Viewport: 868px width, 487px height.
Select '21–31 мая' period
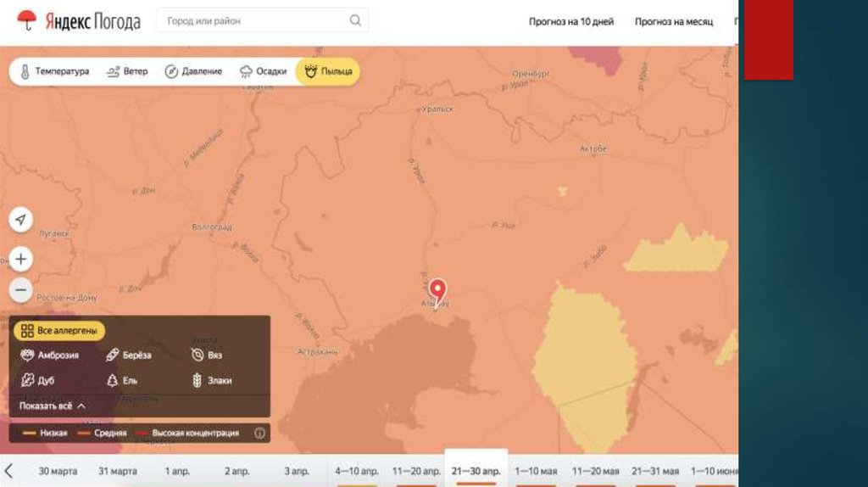click(x=655, y=472)
